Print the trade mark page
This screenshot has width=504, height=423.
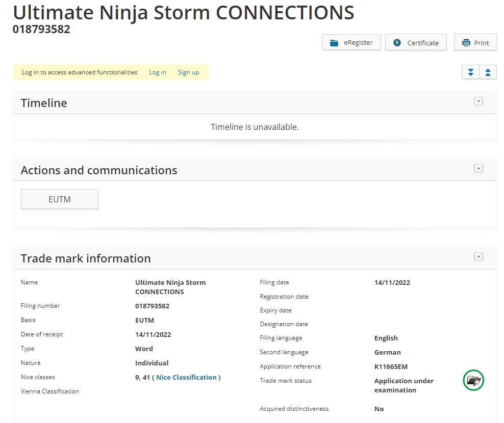(x=475, y=43)
